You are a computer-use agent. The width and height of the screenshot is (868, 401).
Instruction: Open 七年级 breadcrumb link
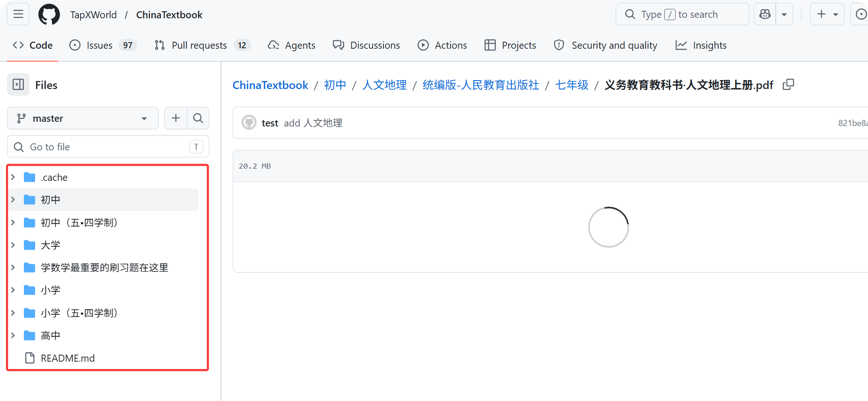click(572, 85)
